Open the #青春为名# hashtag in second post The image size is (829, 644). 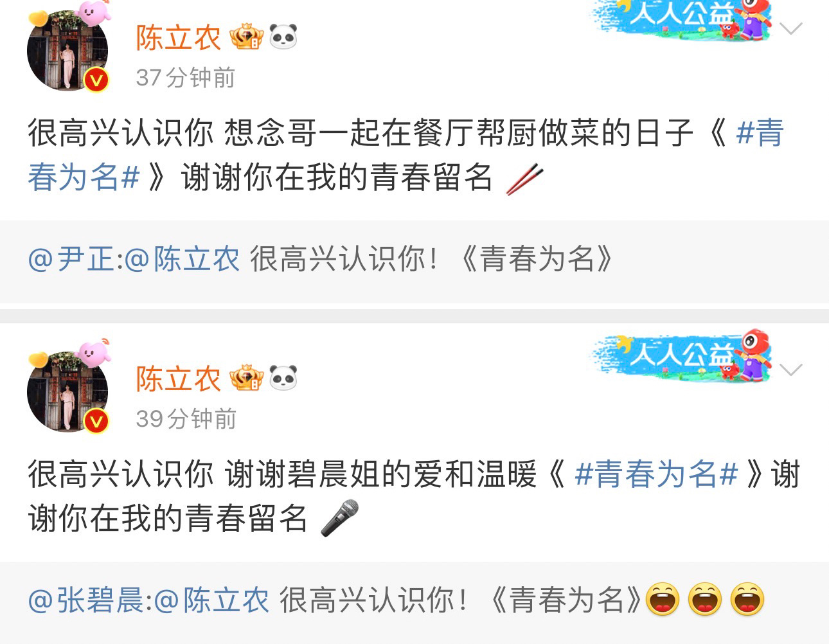click(x=656, y=475)
